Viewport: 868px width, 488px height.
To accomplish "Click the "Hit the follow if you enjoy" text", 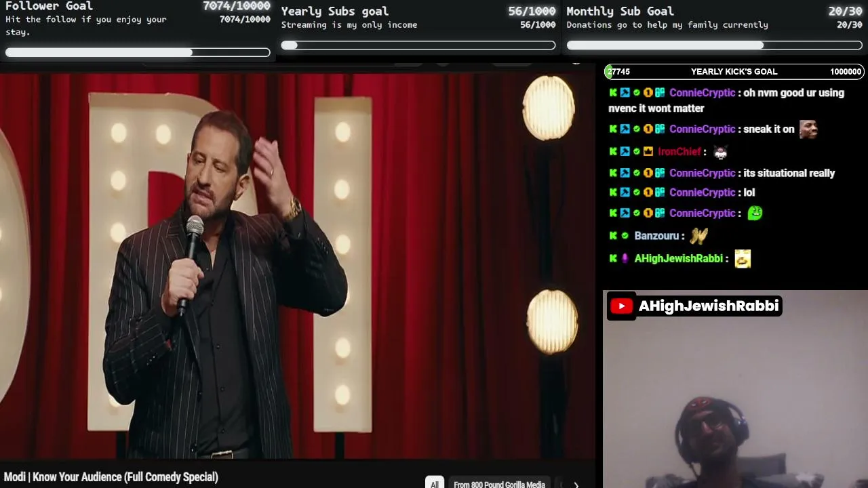I will 86,20.
